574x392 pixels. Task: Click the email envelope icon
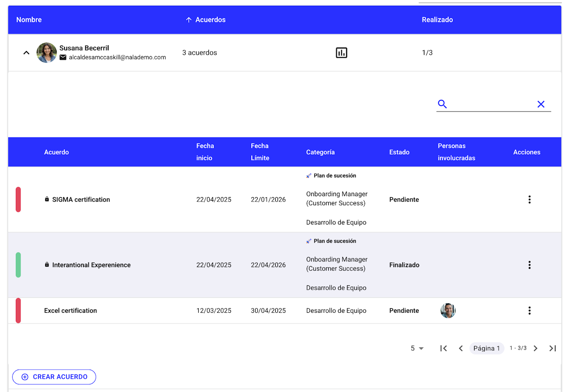click(63, 57)
